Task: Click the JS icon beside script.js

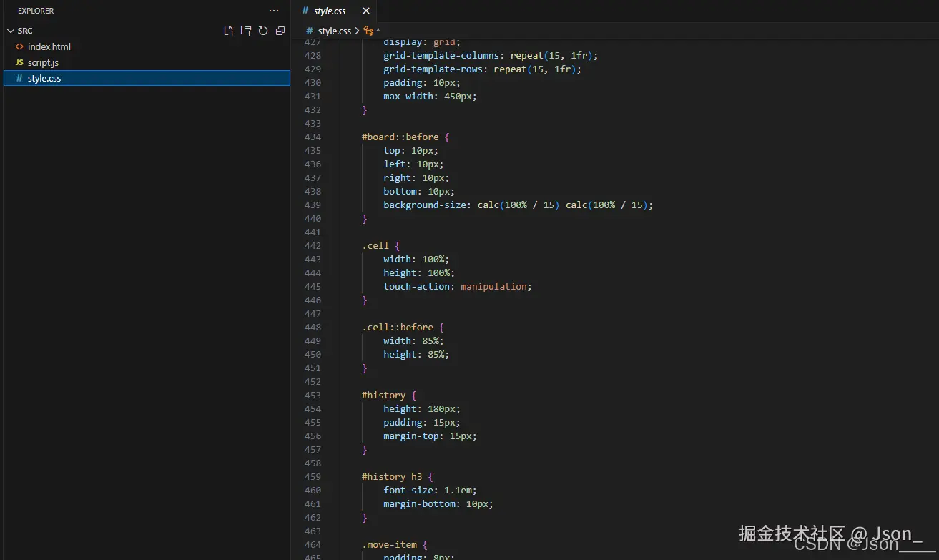Action: pyautogui.click(x=19, y=62)
